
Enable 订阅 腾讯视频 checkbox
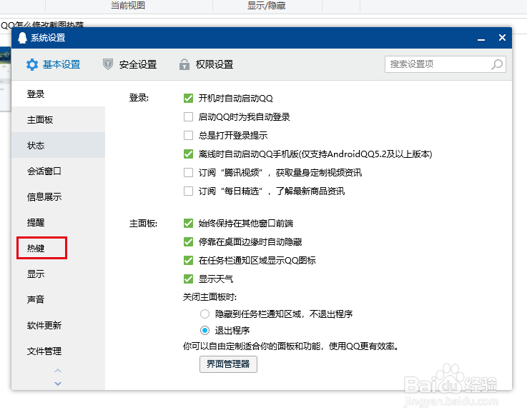188,173
